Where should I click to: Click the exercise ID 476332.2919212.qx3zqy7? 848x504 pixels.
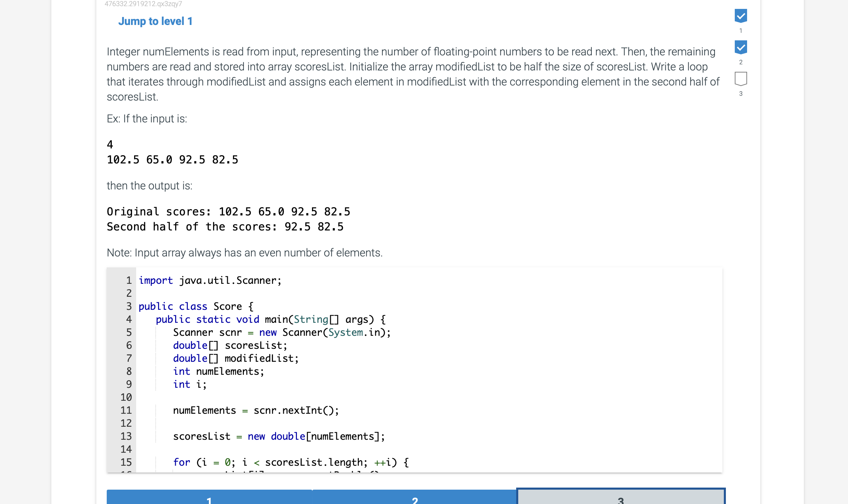(143, 4)
